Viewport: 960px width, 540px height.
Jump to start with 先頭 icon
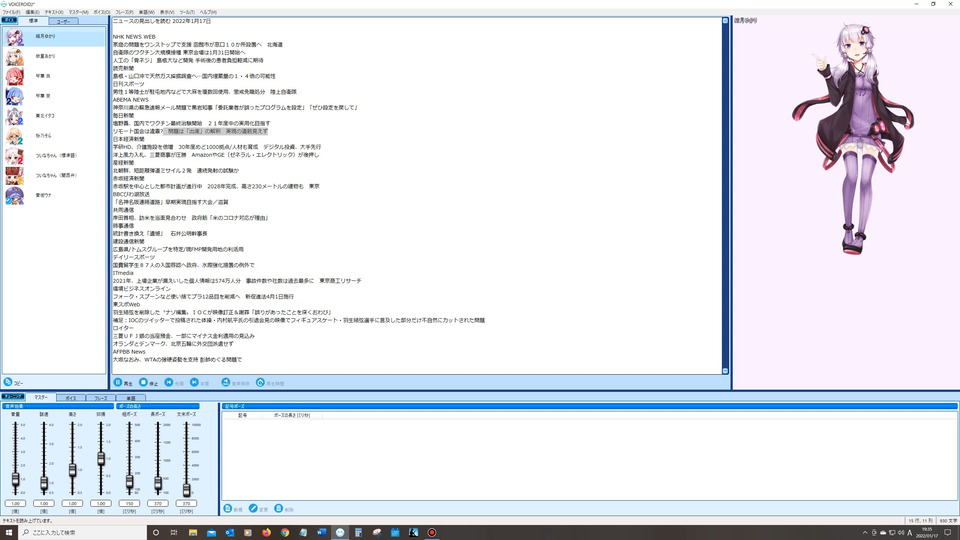(x=168, y=382)
